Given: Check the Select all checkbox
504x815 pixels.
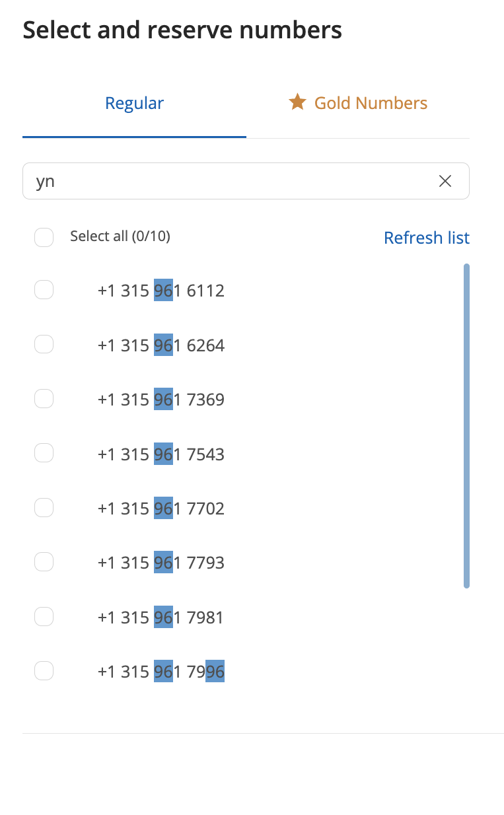Looking at the screenshot, I should pyautogui.click(x=44, y=237).
